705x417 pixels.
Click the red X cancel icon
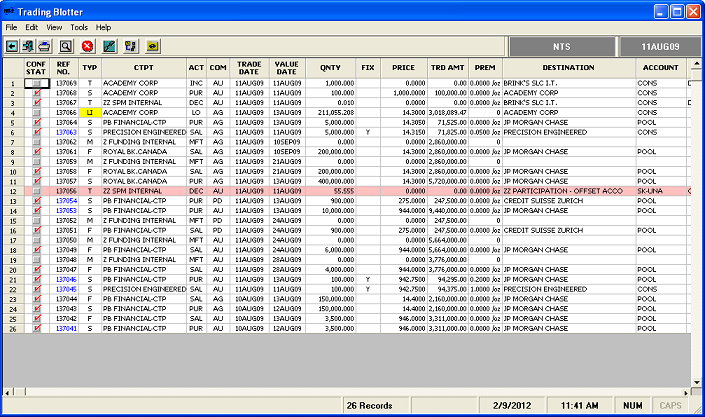[x=87, y=46]
